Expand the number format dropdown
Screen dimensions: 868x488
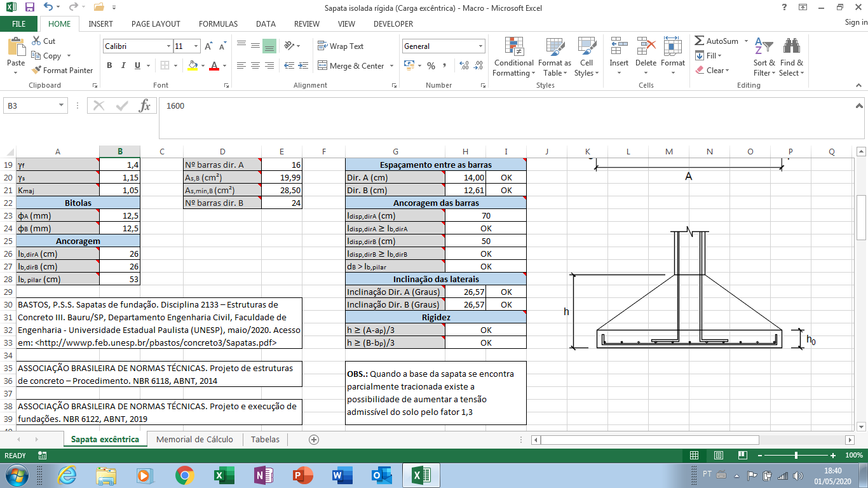(x=481, y=46)
